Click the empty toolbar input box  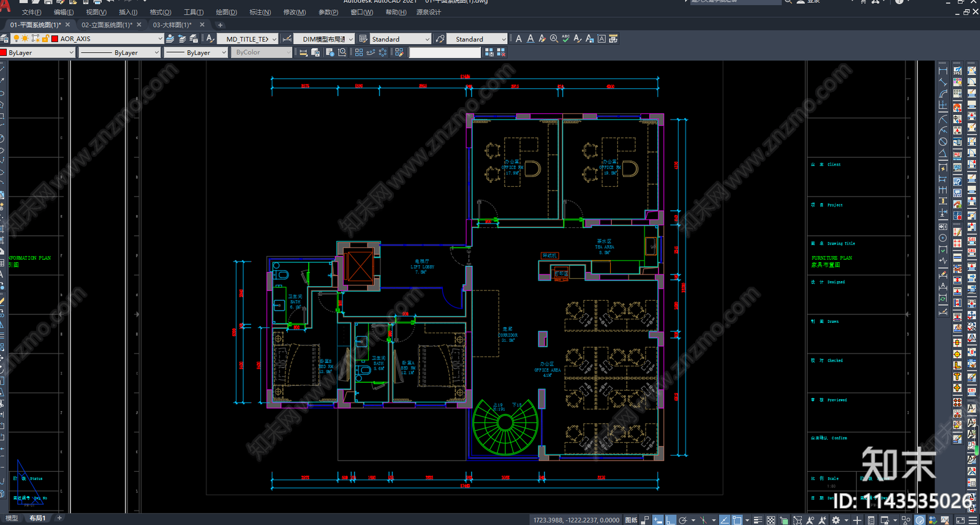[445, 53]
